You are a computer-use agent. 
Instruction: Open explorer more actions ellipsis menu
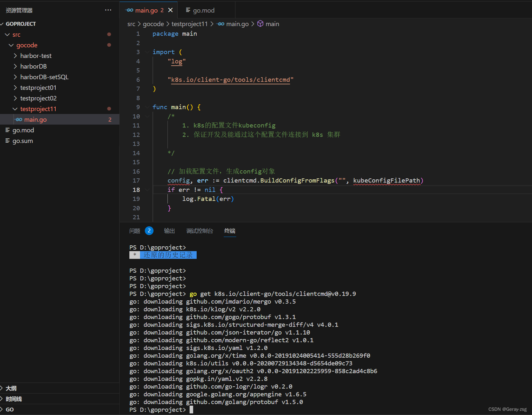(108, 10)
